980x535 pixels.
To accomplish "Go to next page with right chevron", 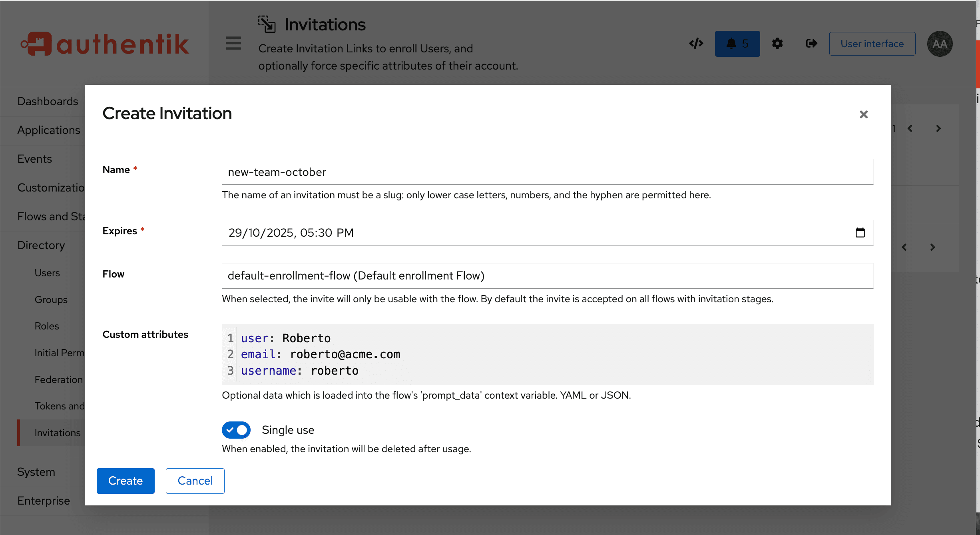I will point(938,128).
